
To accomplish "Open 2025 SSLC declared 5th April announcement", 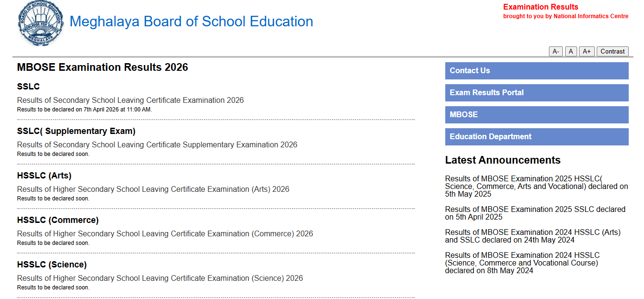I will [535, 213].
